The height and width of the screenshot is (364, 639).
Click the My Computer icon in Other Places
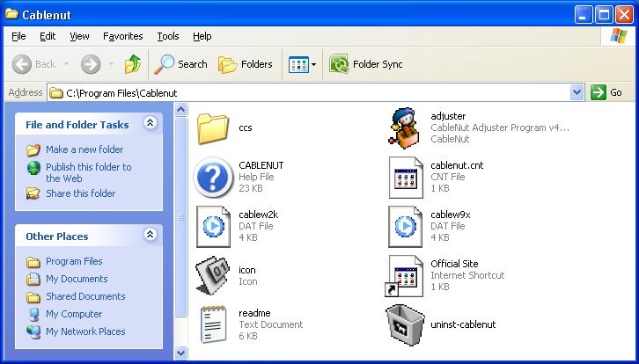[33, 315]
